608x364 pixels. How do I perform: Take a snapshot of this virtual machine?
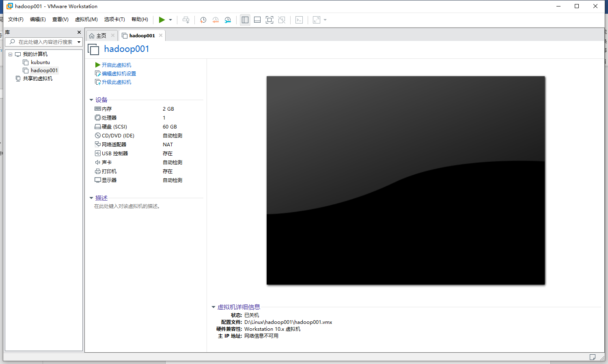[203, 20]
